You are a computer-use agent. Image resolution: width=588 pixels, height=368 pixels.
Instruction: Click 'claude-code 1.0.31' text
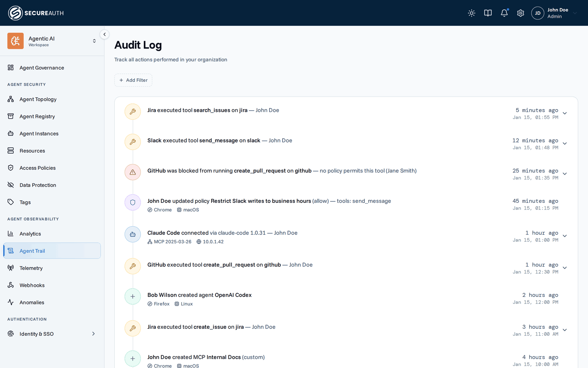242,233
